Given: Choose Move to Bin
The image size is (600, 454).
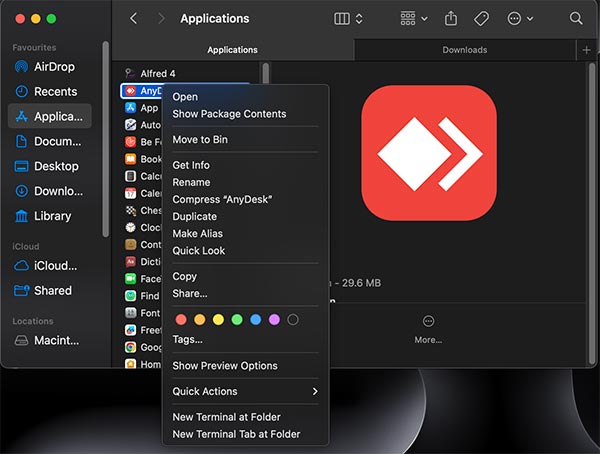Looking at the screenshot, I should point(245,140).
